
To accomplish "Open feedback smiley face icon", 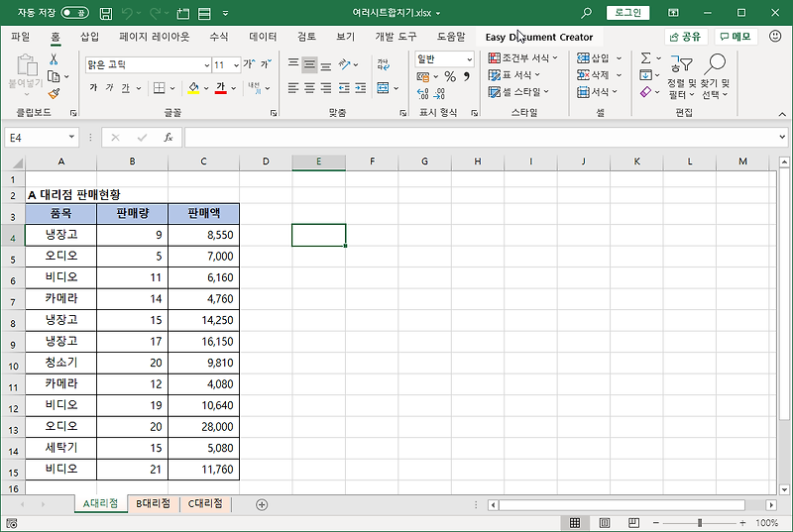I will [775, 36].
